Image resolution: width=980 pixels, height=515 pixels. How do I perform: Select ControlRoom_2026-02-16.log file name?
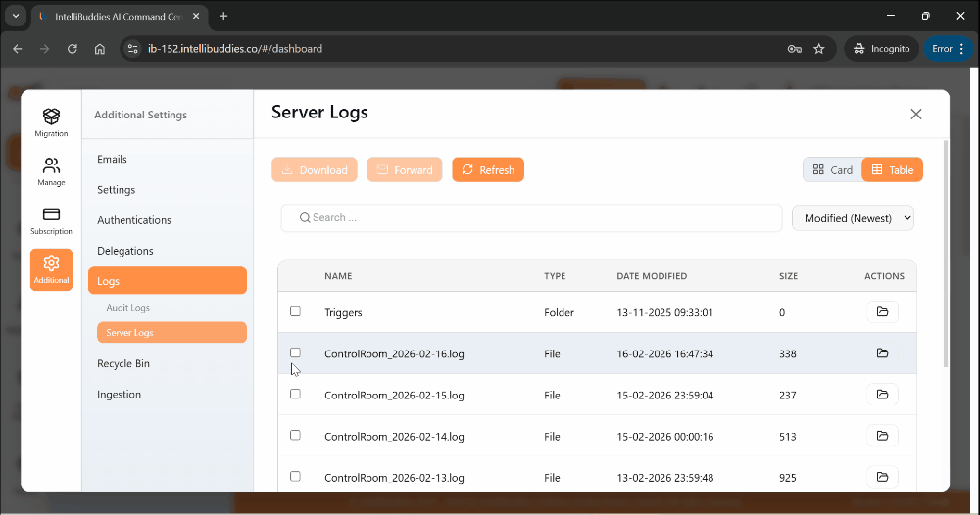[x=394, y=354]
